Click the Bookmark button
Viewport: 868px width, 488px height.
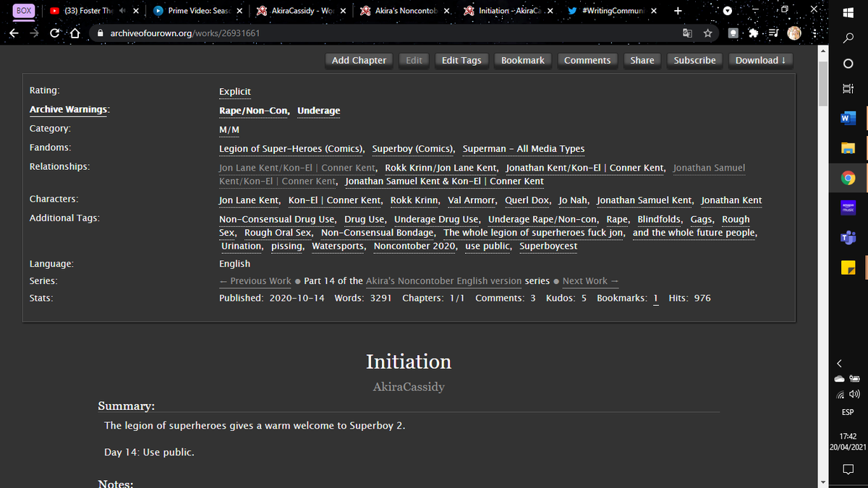[523, 60]
